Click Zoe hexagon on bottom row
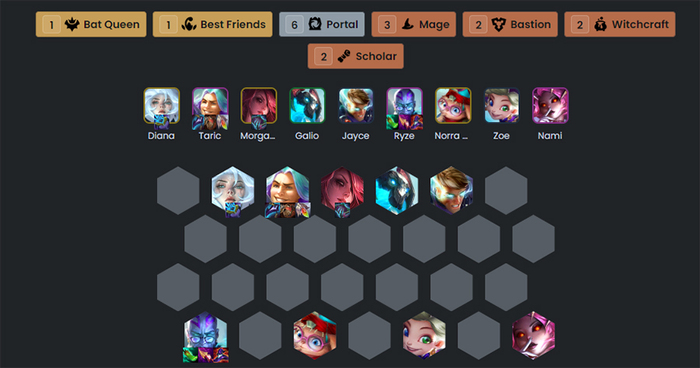This screenshot has height=368, width=700. 424,335
